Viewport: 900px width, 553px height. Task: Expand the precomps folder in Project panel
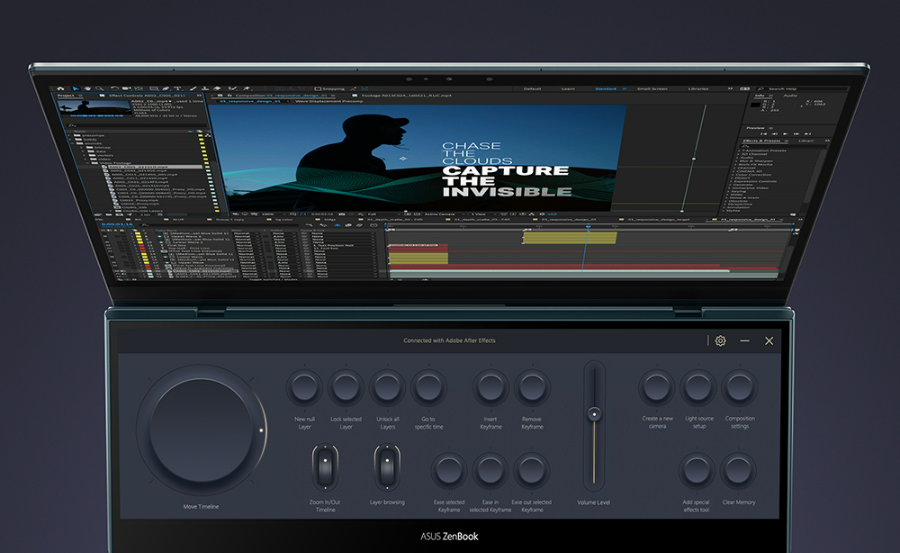(x=69, y=136)
